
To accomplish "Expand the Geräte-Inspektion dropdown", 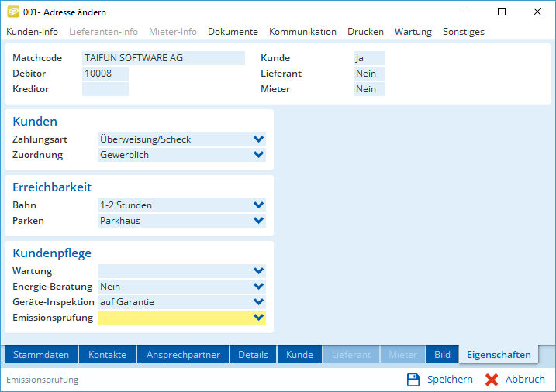I will coord(258,302).
